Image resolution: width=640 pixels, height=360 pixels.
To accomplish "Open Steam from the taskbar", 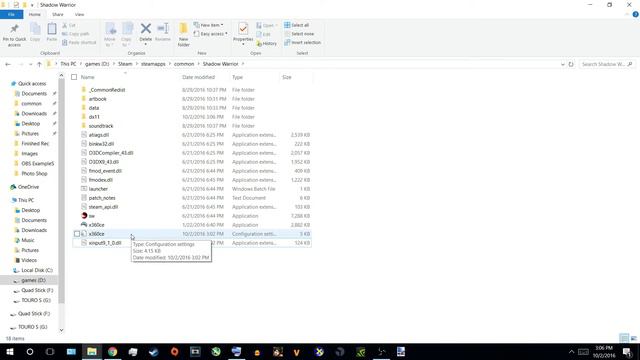I will [x=154, y=351].
